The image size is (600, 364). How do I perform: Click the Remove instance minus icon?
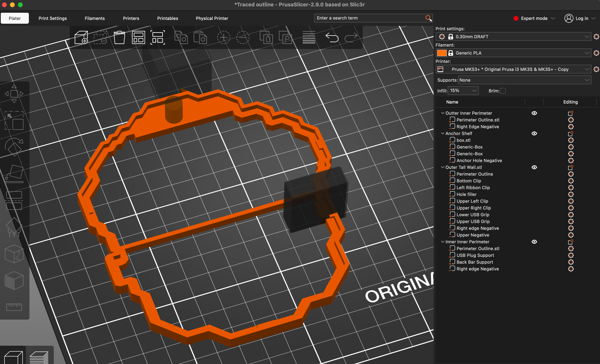pyautogui.click(x=243, y=37)
